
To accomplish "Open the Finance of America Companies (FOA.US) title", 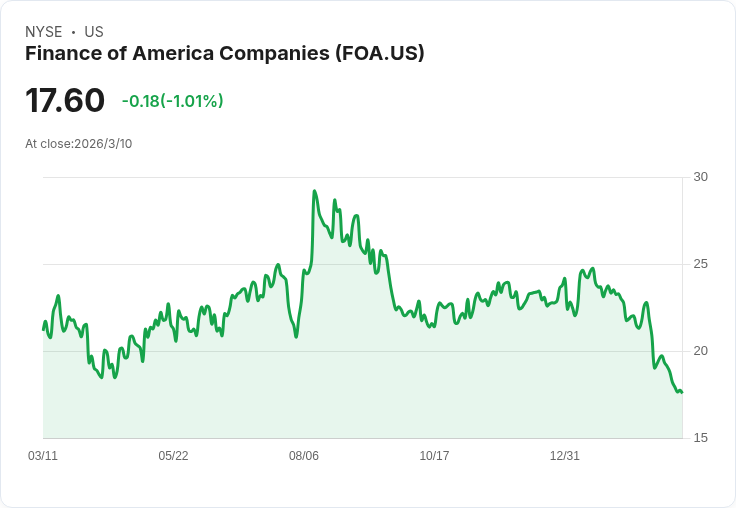I will [x=225, y=54].
